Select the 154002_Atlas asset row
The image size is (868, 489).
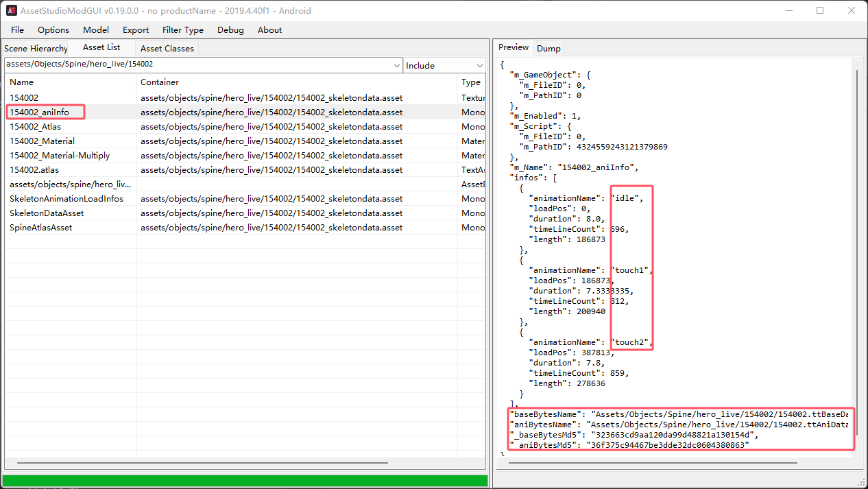tap(245, 126)
